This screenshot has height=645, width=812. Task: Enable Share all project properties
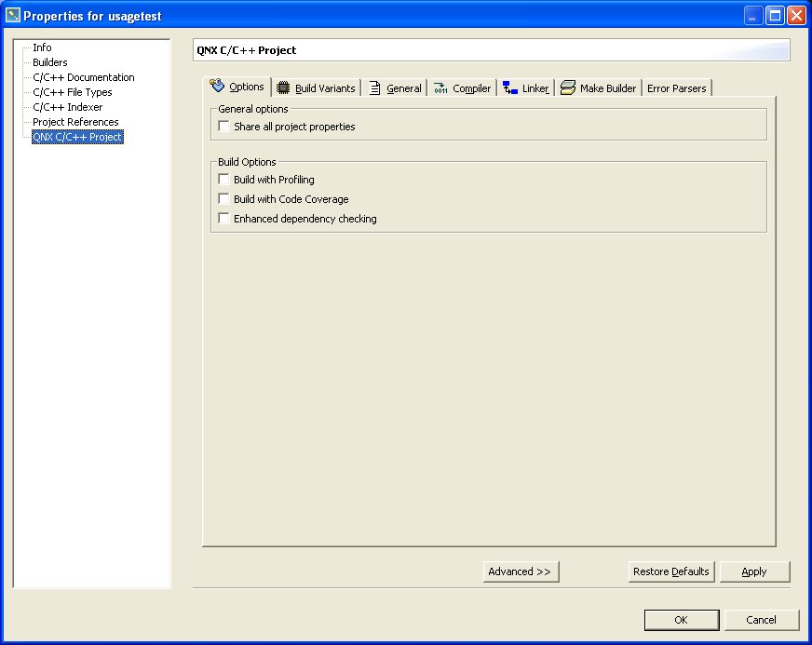(x=223, y=124)
